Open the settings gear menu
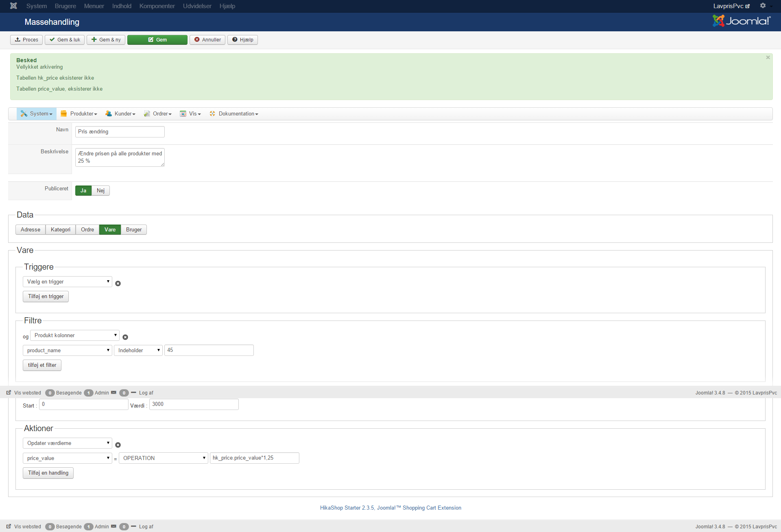The height and width of the screenshot is (532, 781). 763,6
